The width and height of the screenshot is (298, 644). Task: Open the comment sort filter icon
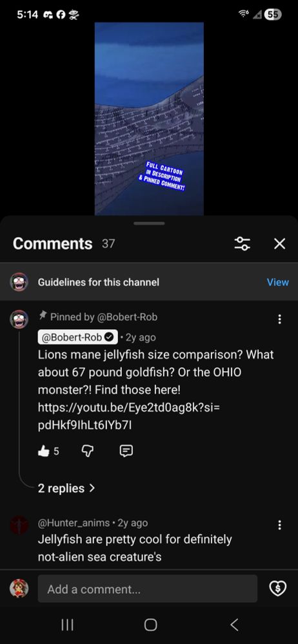click(242, 243)
